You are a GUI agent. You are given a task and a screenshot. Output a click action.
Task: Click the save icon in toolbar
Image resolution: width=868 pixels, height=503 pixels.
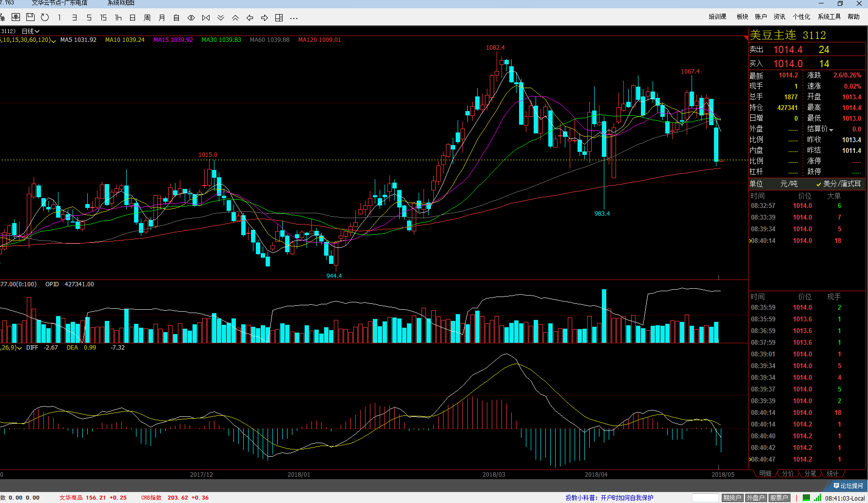click(30, 18)
